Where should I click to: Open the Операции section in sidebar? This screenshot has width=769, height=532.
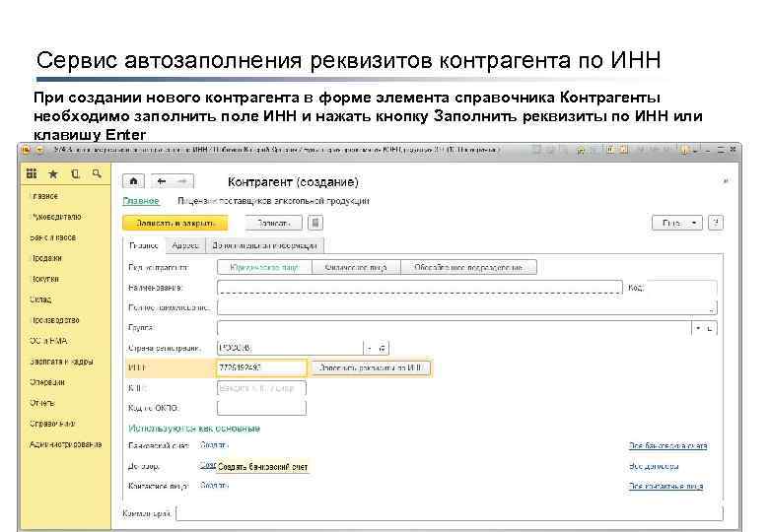[x=47, y=382]
